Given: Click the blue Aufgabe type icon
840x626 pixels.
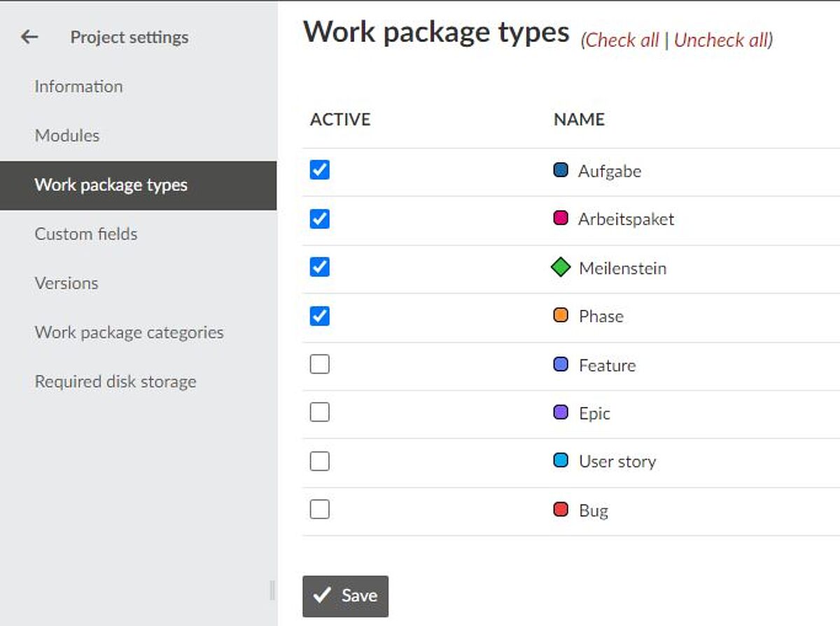Looking at the screenshot, I should pyautogui.click(x=561, y=171).
